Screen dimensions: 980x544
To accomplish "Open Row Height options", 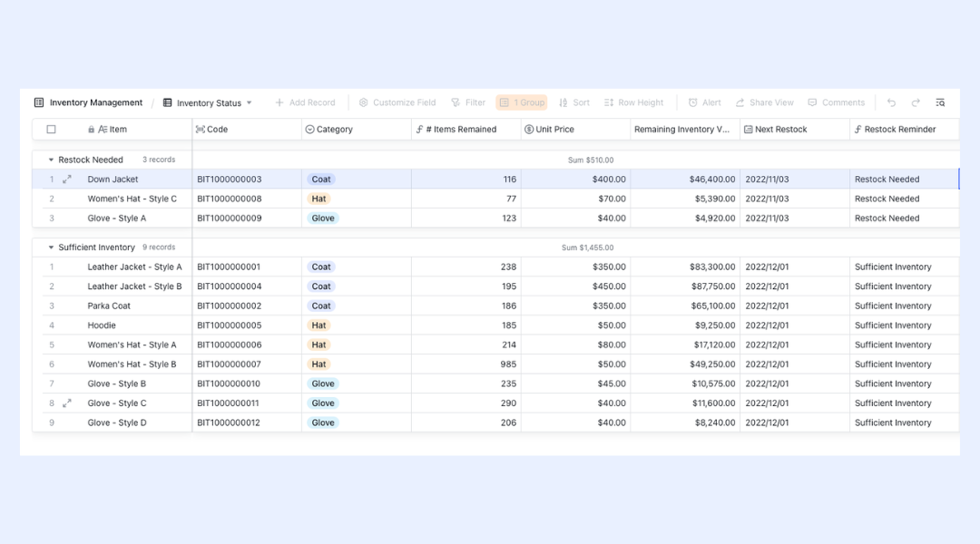I will [633, 102].
